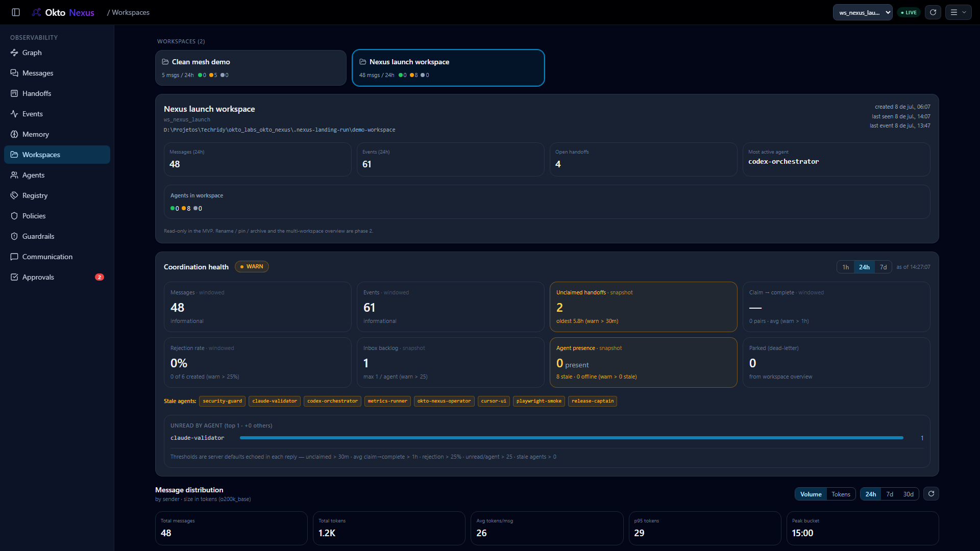This screenshot has height=551, width=980.
Task: Click the codex-orchestrator stale agent tag
Action: [332, 401]
